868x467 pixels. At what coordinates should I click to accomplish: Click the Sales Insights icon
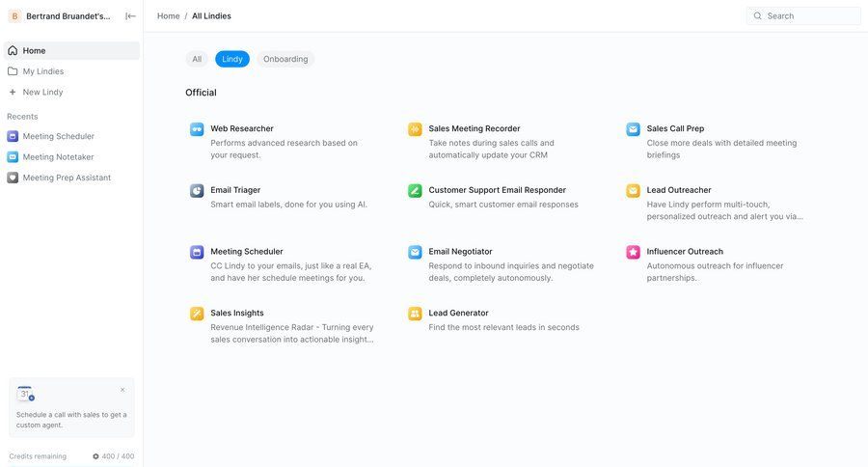[197, 314]
